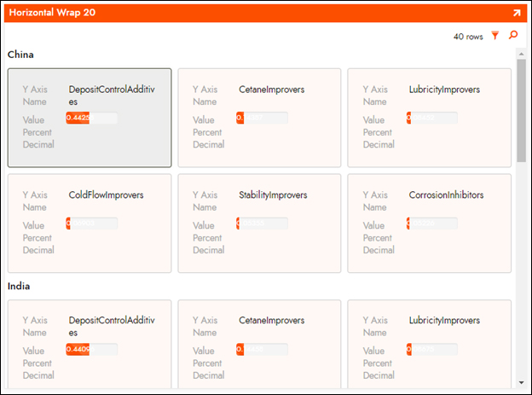Click China CetaneImprovers value bar

point(262,118)
